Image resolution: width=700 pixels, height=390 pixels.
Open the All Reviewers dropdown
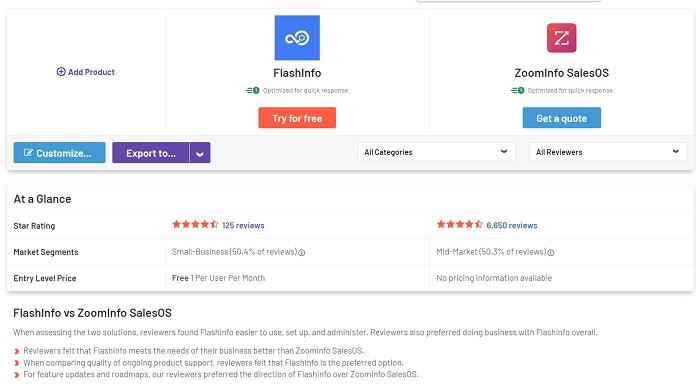[x=608, y=152]
